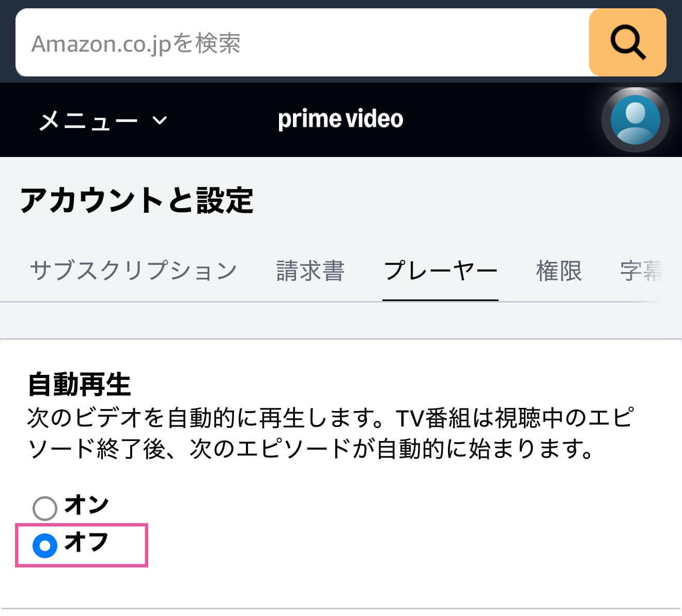Click the prime video logo
This screenshot has height=616, width=682.
click(340, 119)
